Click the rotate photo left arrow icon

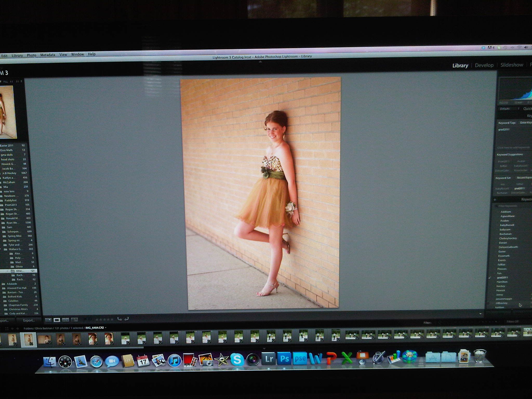(x=119, y=319)
